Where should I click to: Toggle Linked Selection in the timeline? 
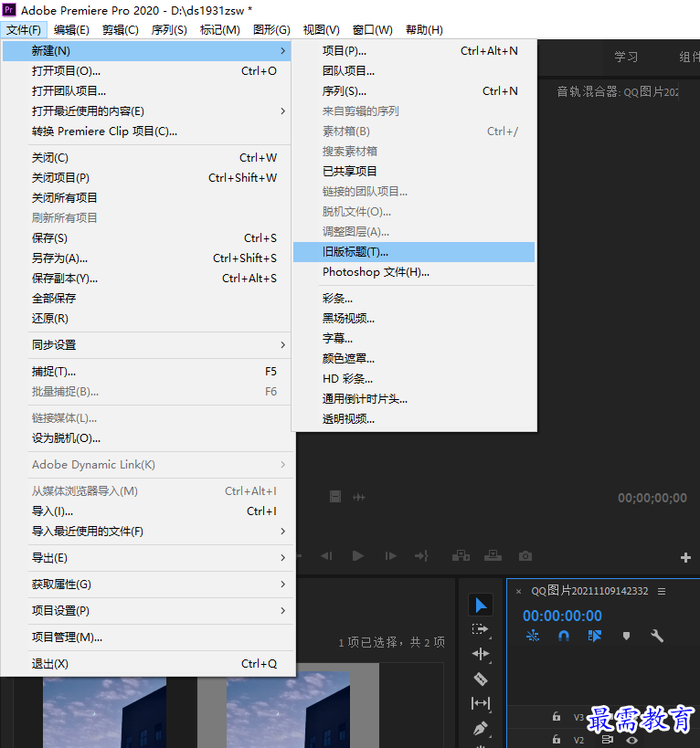tap(595, 636)
